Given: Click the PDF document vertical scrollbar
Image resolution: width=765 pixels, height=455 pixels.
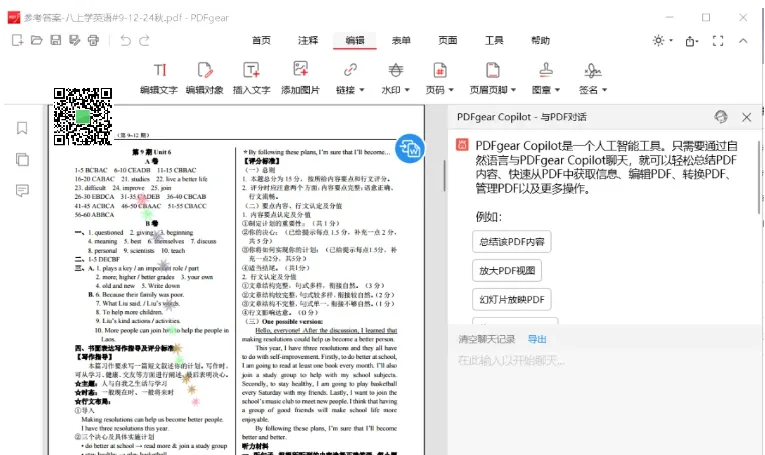Looking at the screenshot, I should (x=444, y=176).
